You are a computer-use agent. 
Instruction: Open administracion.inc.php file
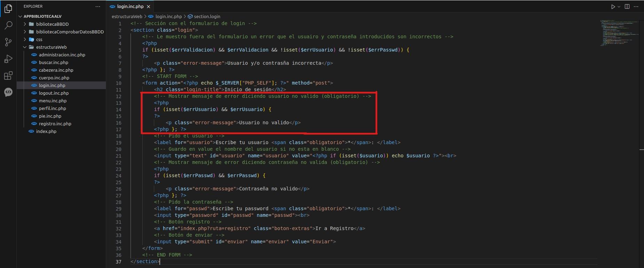coord(62,55)
